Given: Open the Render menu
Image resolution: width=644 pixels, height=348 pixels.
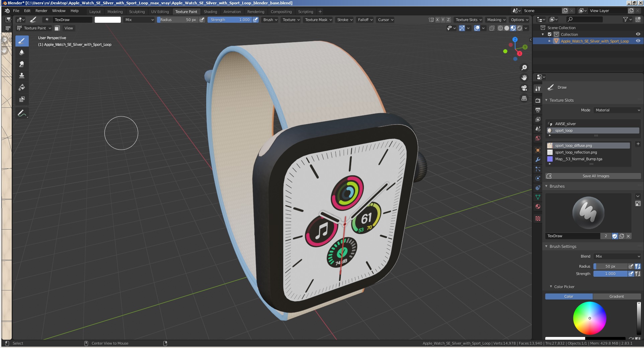Looking at the screenshot, I should (x=42, y=11).
